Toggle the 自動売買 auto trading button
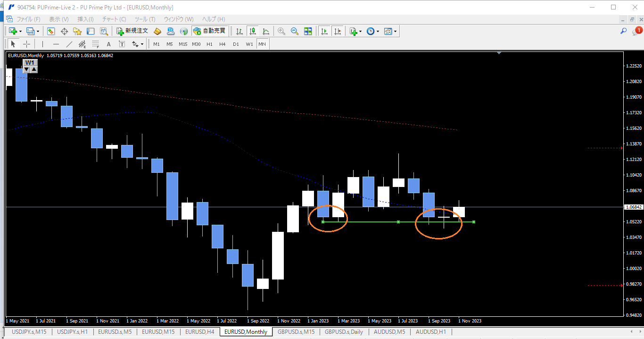 point(209,31)
